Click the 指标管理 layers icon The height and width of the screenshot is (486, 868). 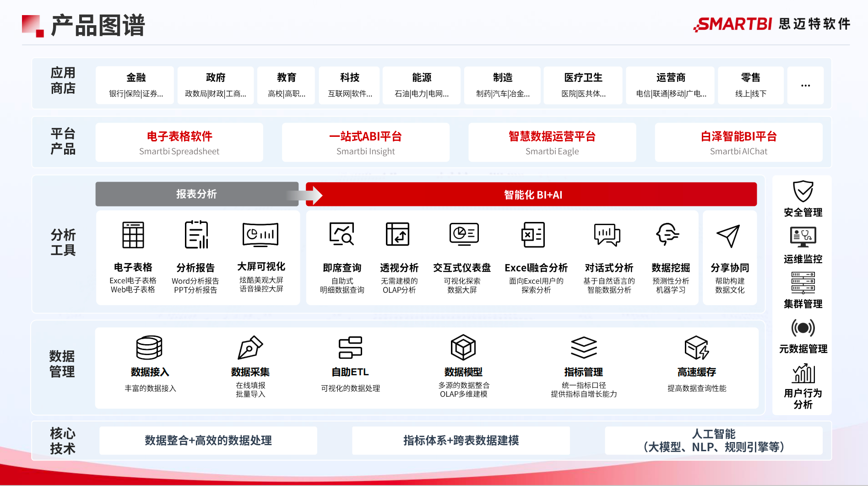584,348
